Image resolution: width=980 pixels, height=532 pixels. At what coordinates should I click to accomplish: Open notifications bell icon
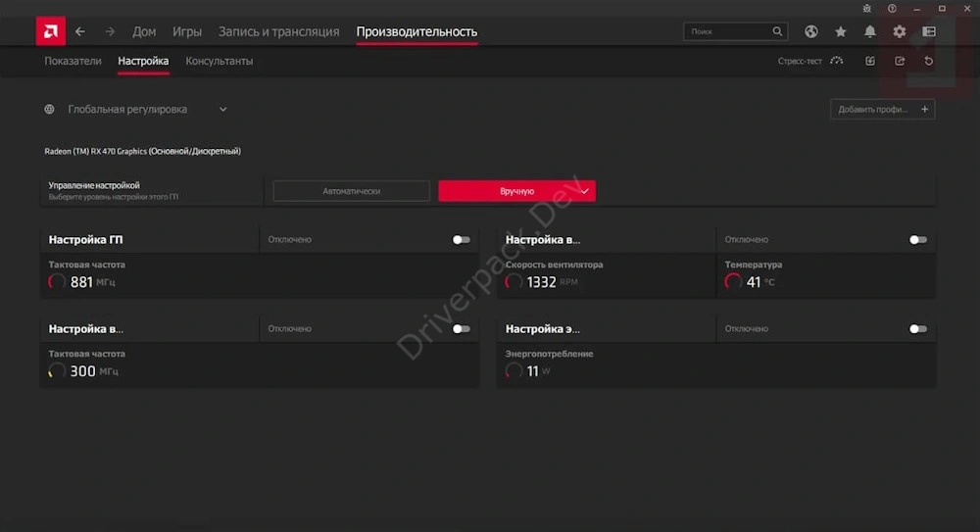[870, 31]
